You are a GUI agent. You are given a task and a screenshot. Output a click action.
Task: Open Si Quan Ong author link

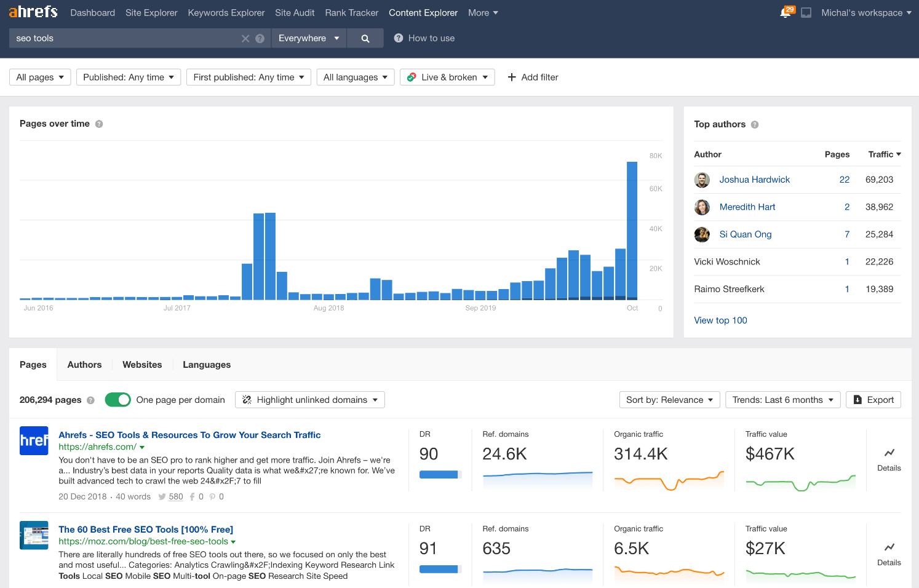pos(746,234)
